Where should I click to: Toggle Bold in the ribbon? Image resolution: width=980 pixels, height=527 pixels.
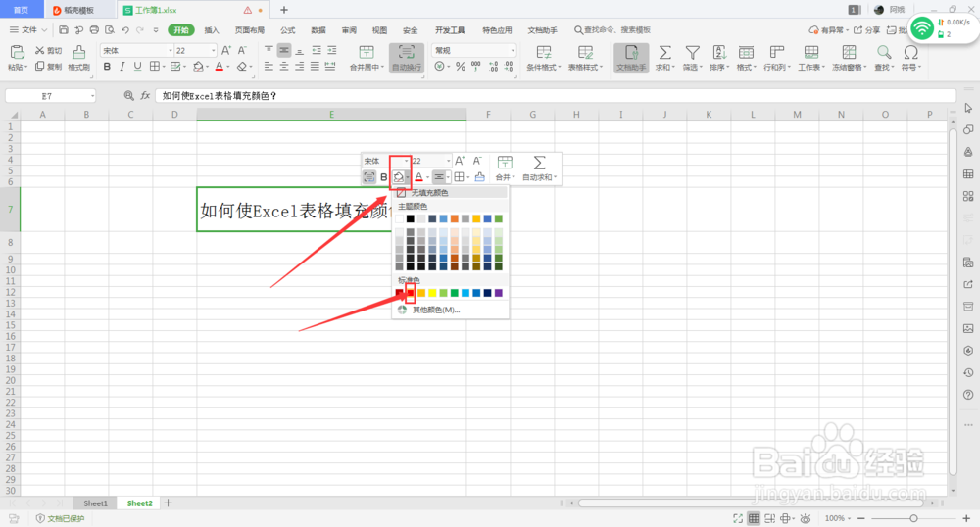(x=107, y=67)
